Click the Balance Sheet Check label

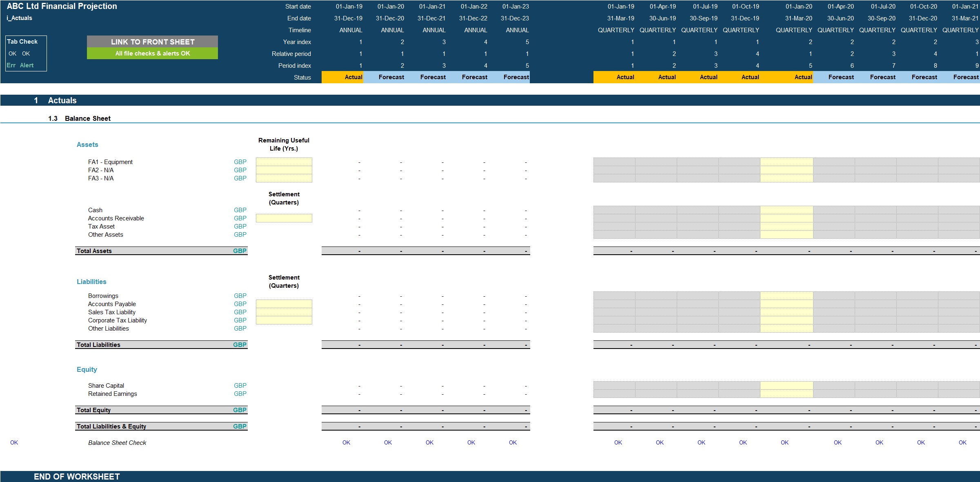[117, 443]
